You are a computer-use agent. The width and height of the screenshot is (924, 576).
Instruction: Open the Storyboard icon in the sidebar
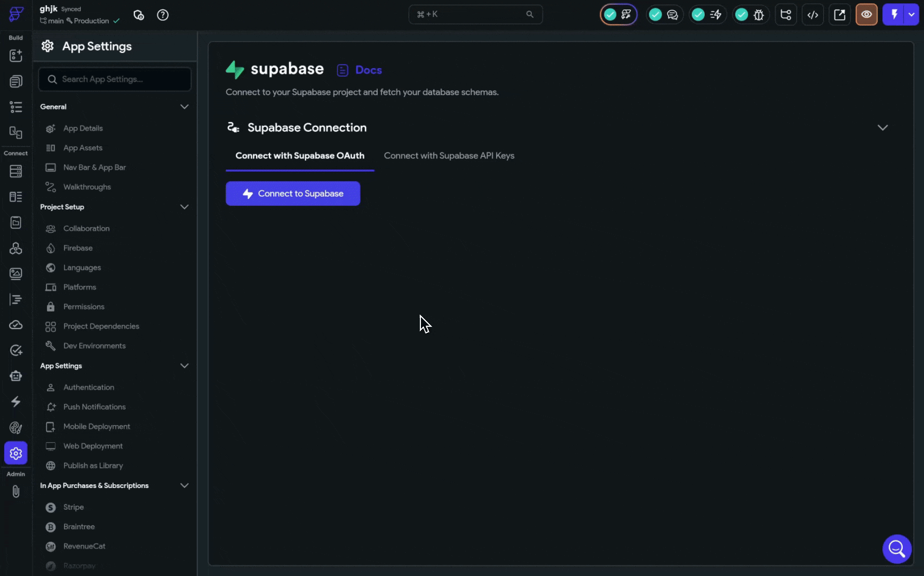[16, 132]
